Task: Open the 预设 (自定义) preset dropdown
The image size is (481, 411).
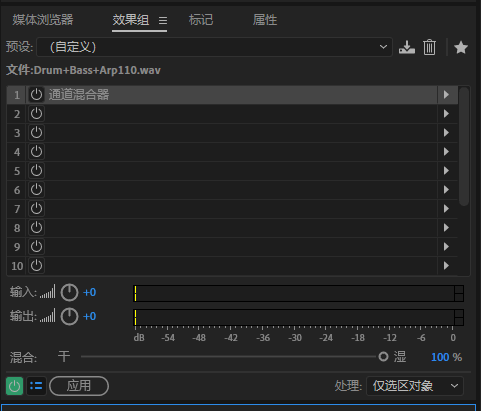Action: tap(214, 47)
